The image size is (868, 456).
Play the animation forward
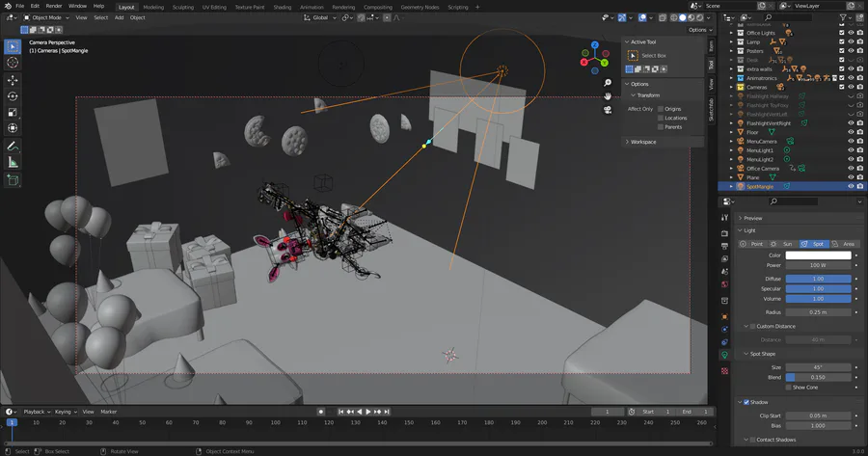[x=368, y=412]
